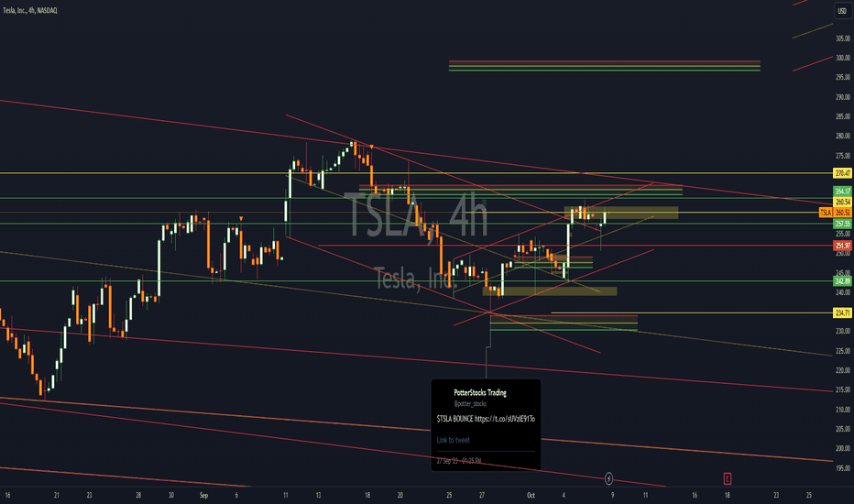Viewport: 854px width, 504px height.
Task: Click the Sep label on the time axis
Action: (203, 495)
